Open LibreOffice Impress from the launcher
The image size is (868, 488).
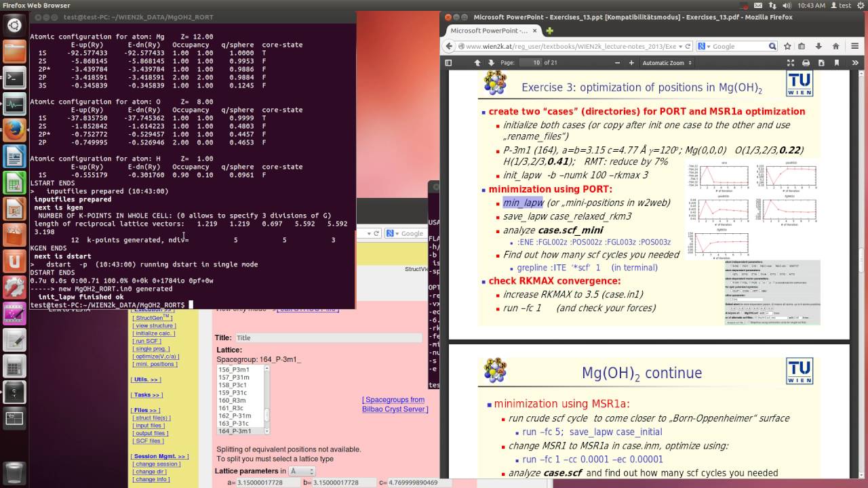(14, 209)
